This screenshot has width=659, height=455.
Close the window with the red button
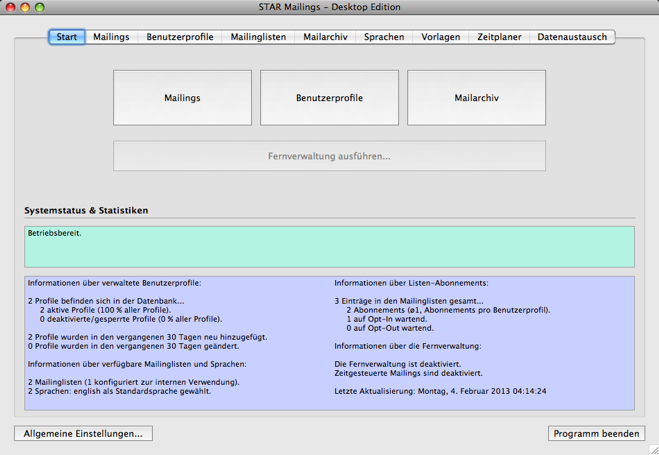coord(11,7)
